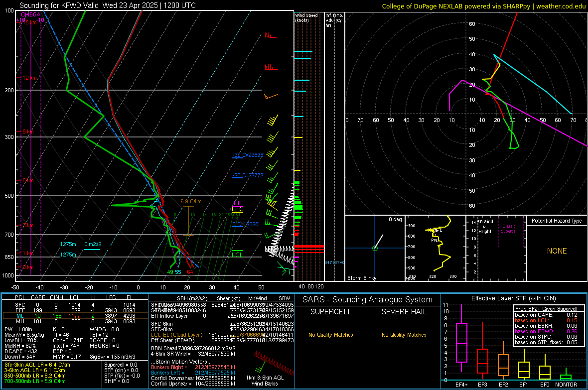This screenshot has height=390, width=588.
Task: Click the 'K = 31' index value
Action: [x=60, y=329]
